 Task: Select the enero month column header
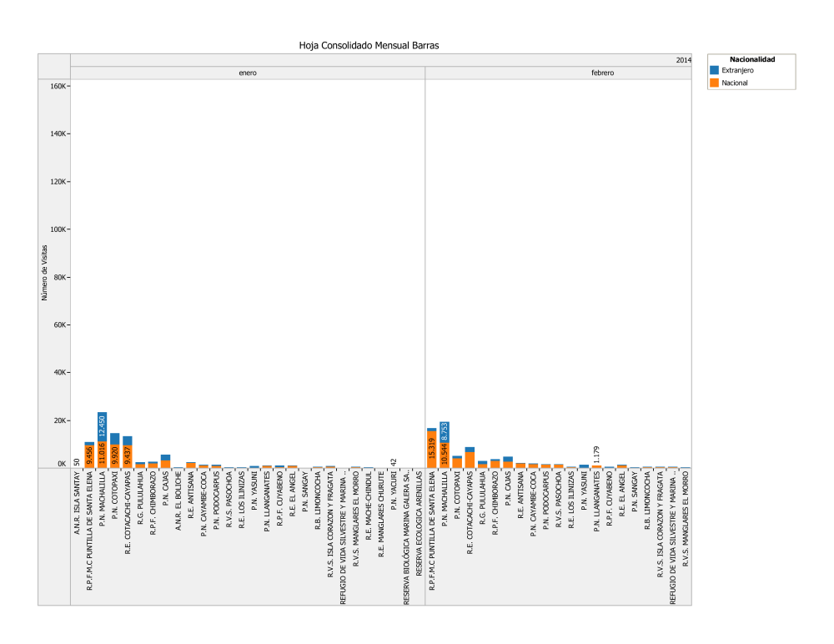[248, 73]
